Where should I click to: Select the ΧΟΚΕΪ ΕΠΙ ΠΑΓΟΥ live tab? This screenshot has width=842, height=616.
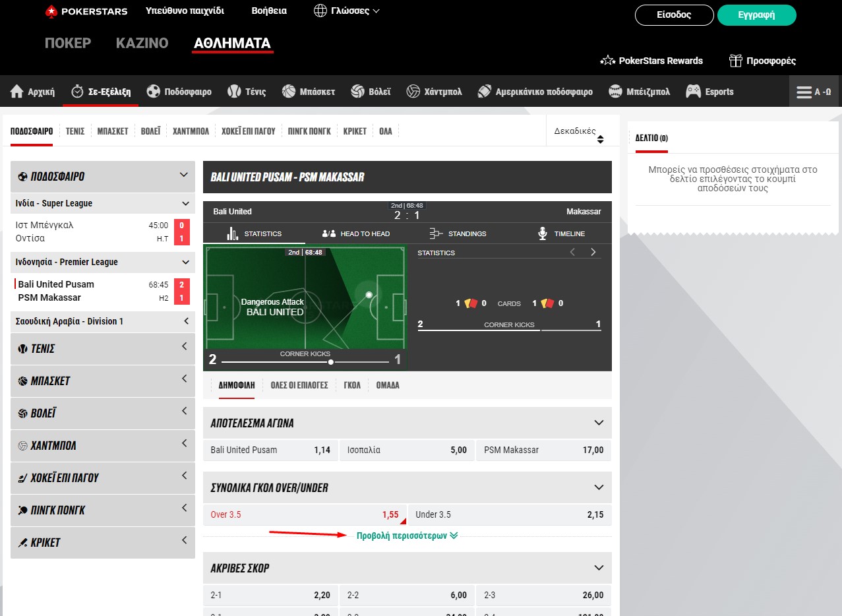click(248, 131)
